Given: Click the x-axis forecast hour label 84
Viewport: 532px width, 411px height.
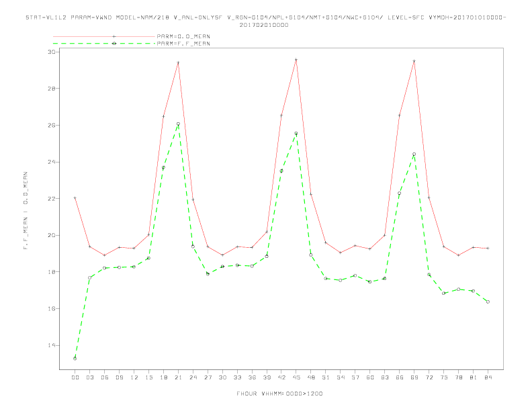Looking at the screenshot, I should point(488,377).
